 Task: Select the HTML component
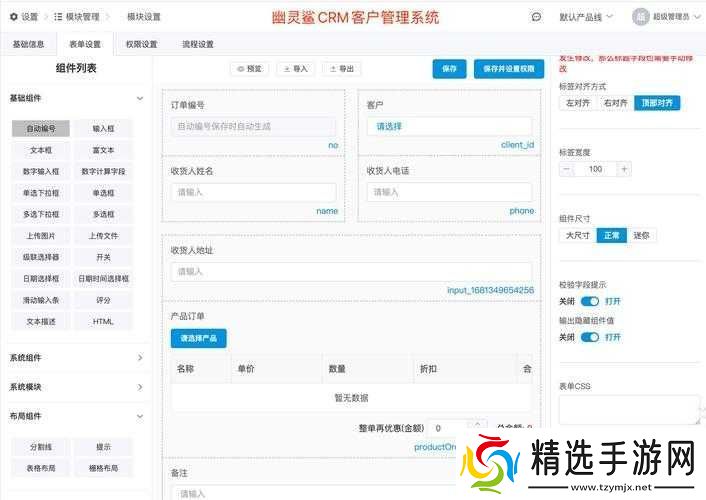coord(104,322)
